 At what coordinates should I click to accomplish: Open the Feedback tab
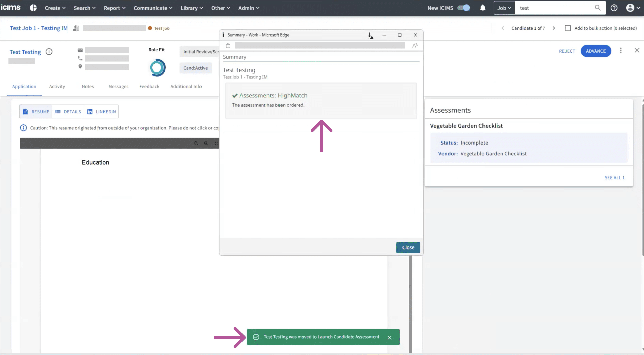click(x=149, y=86)
